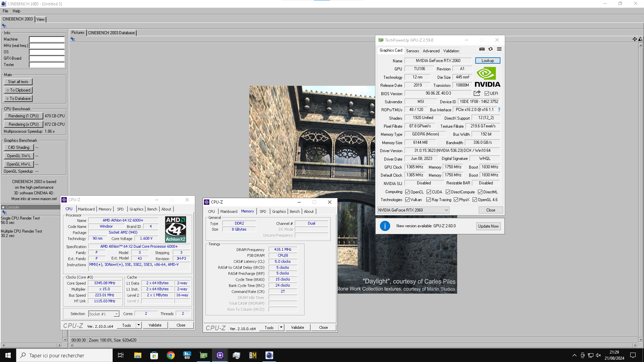Show hidden system tray icons
Viewport: 644px width, 362px height.
coord(575,355)
